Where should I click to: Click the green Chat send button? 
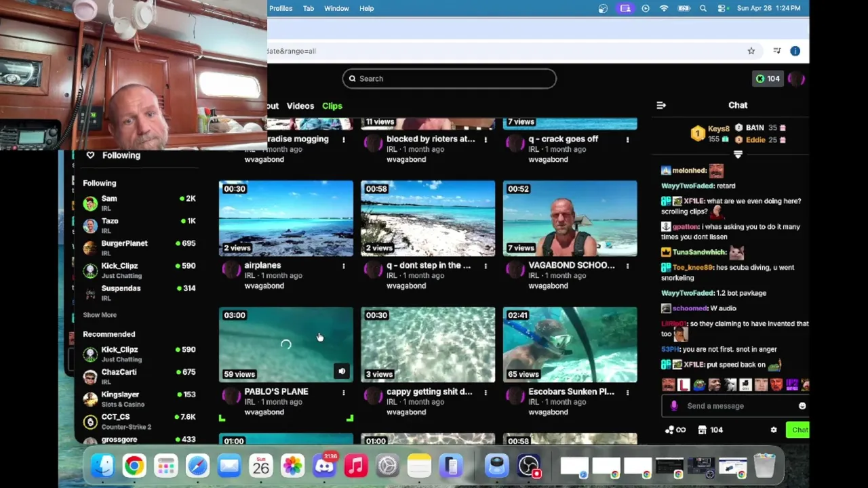pyautogui.click(x=799, y=430)
